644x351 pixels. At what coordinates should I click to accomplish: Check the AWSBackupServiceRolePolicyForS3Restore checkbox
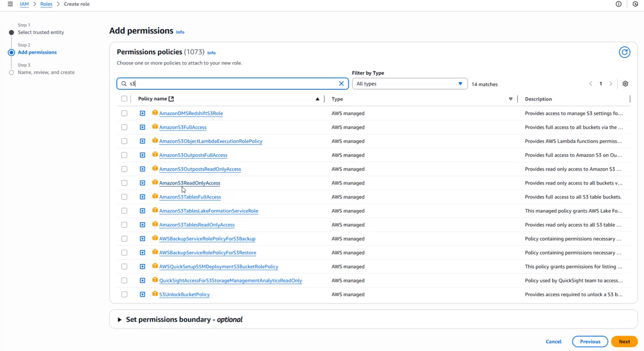click(124, 253)
